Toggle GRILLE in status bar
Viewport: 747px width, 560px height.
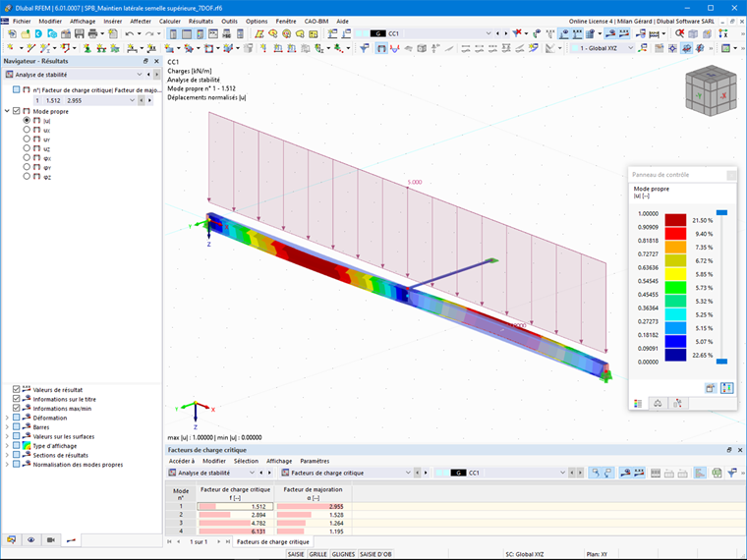click(x=317, y=554)
